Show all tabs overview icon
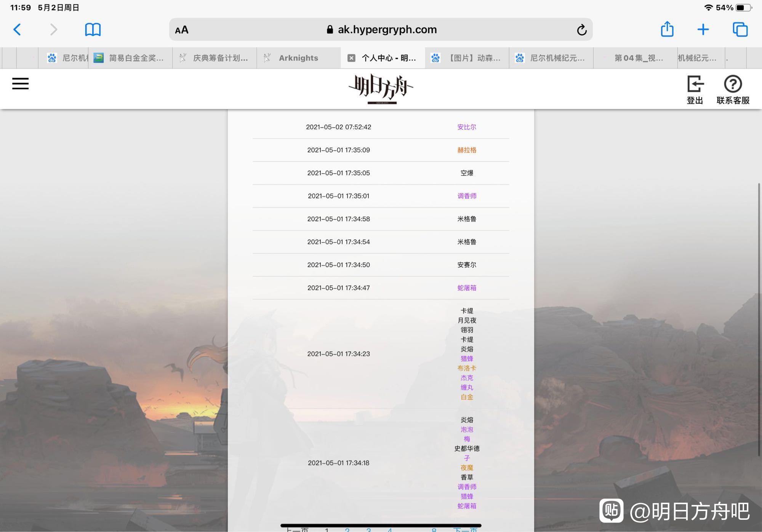Image resolution: width=762 pixels, height=532 pixels. 740,29
